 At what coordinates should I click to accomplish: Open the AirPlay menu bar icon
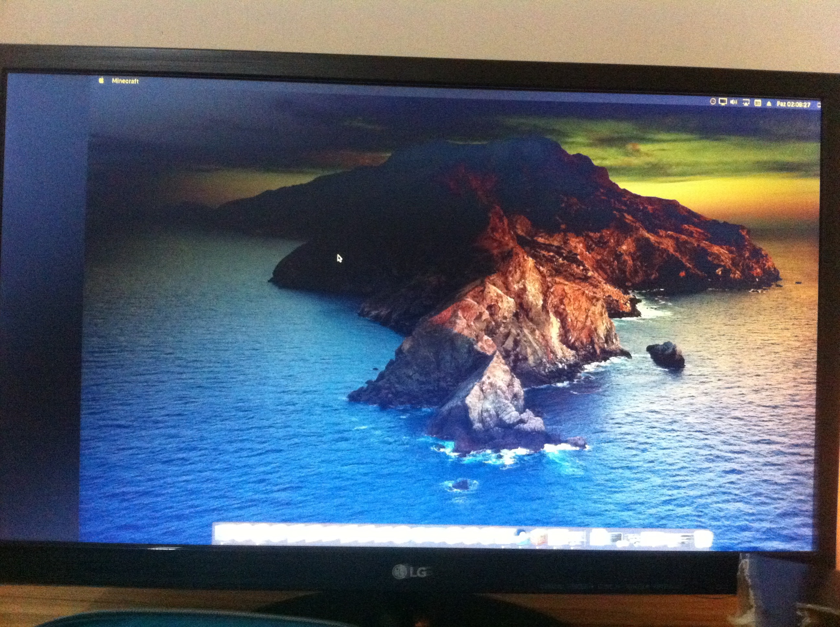[x=746, y=102]
